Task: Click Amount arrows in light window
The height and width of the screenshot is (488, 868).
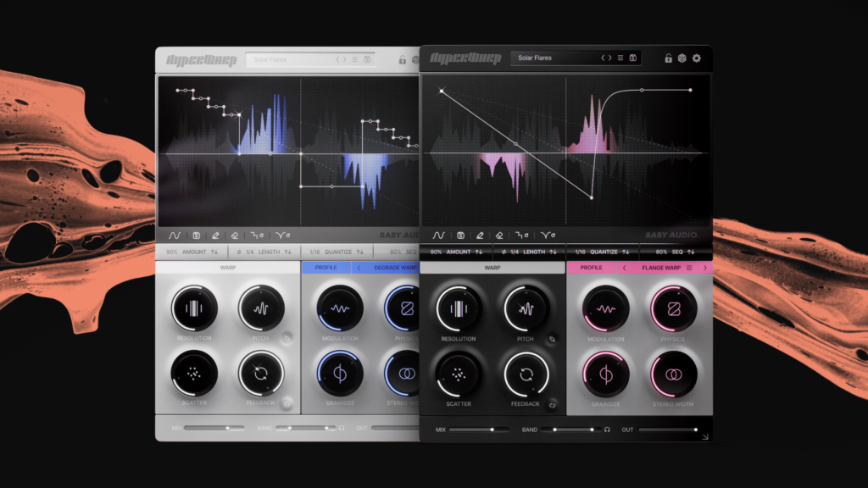Action: (214, 252)
